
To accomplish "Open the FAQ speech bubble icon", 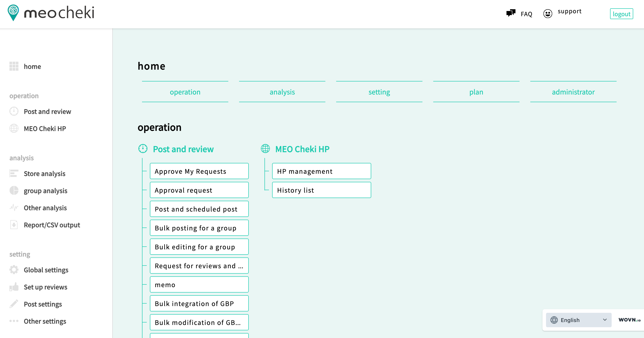I will [511, 13].
